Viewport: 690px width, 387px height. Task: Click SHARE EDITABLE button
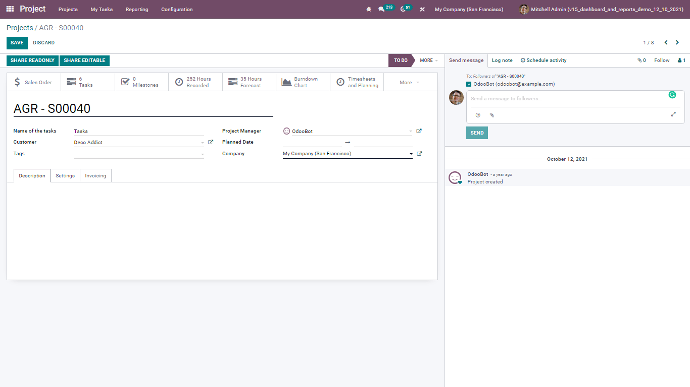click(84, 60)
